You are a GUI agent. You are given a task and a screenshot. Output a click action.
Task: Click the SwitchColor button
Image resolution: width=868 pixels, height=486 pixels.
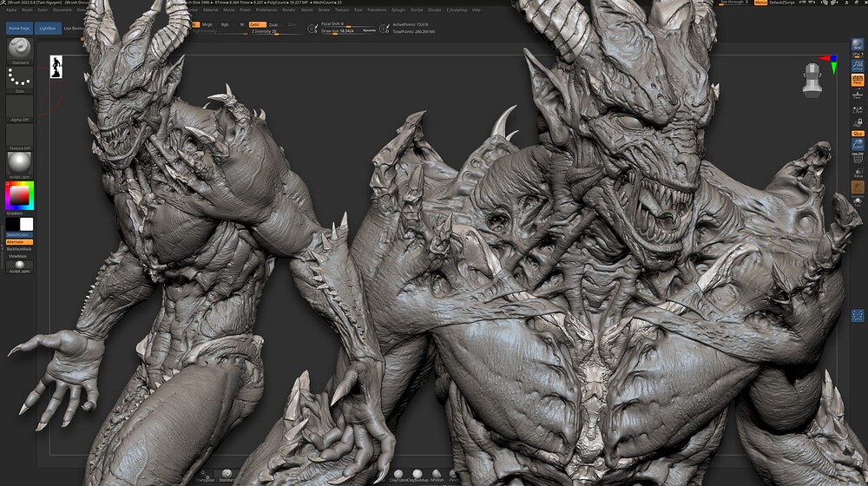[x=19, y=234]
